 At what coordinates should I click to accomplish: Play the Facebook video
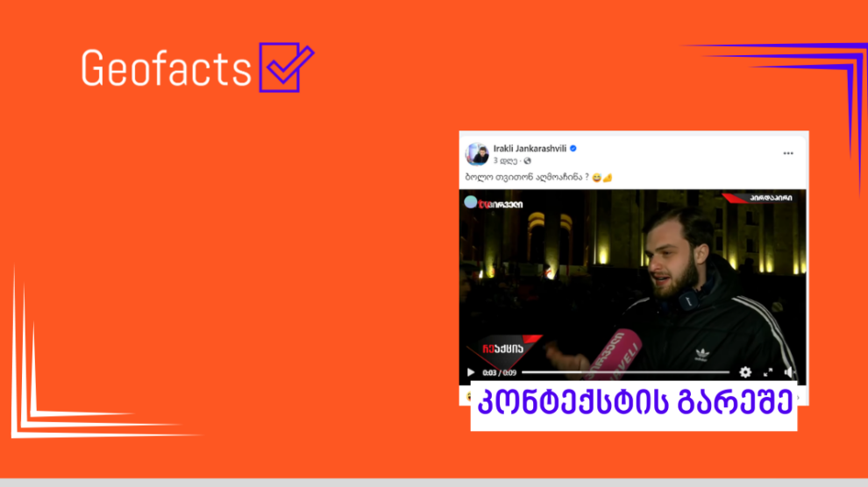[471, 372]
